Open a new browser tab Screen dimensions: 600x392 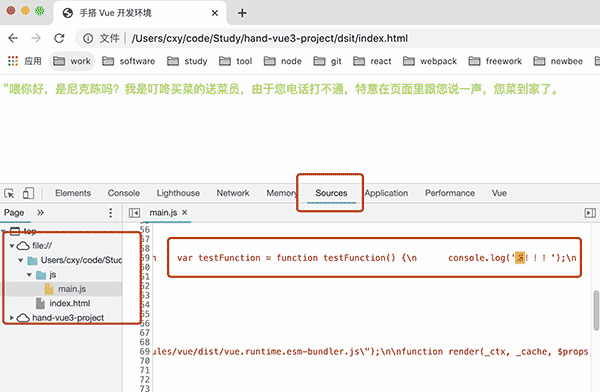242,13
